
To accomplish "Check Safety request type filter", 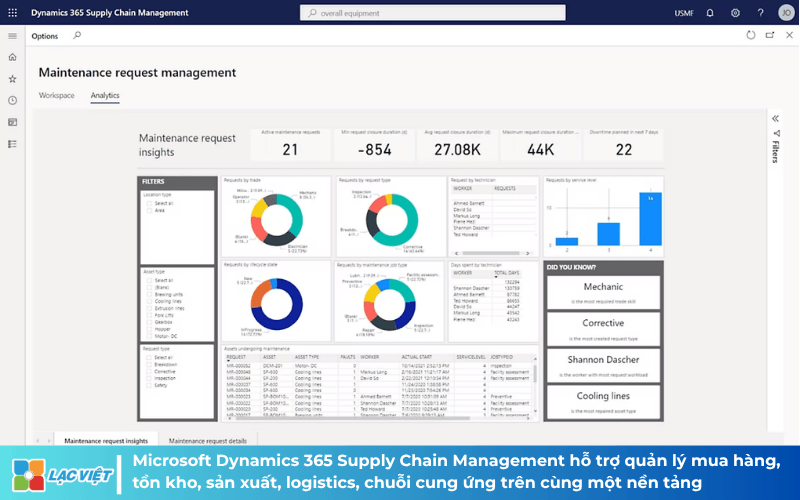I will pos(149,385).
